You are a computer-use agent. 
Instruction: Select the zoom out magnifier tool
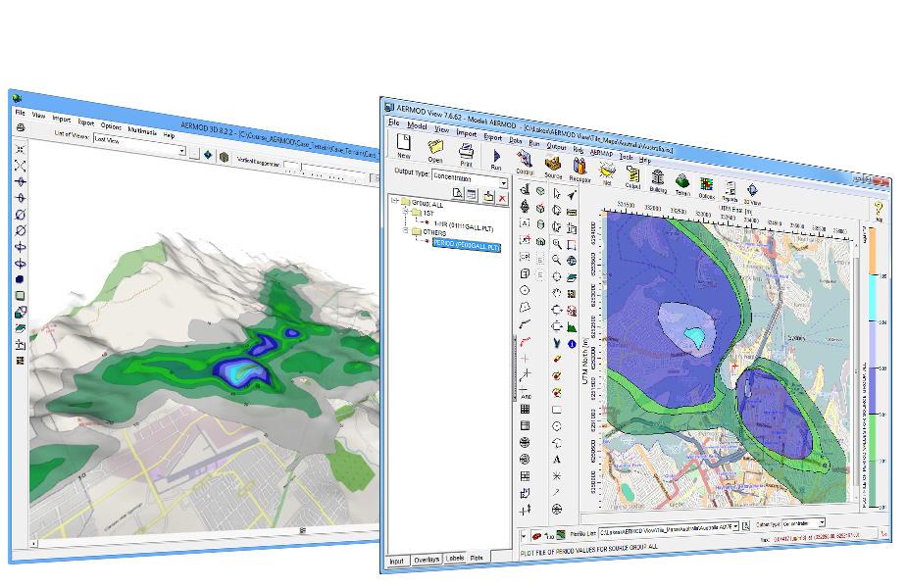pos(557,260)
